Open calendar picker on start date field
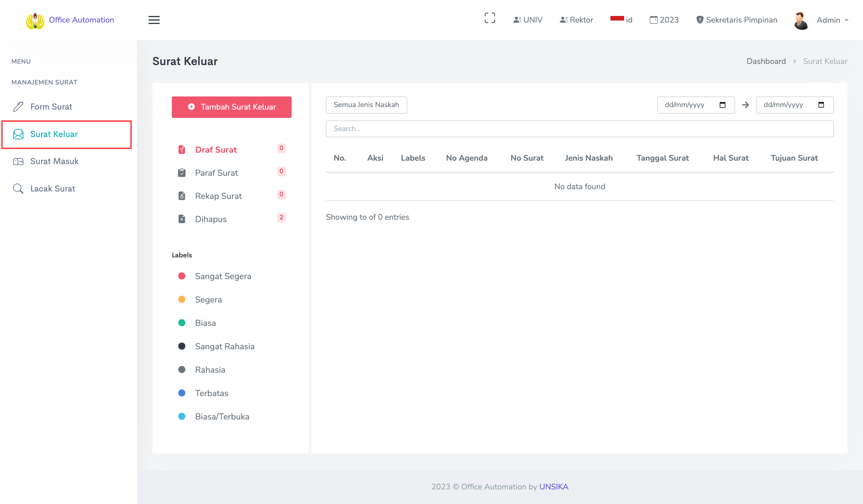 (x=722, y=105)
